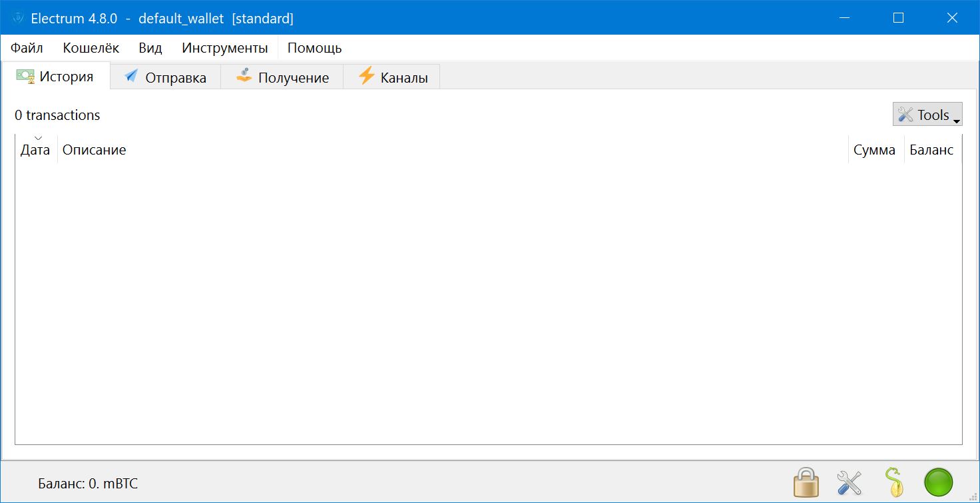The height and width of the screenshot is (503, 980).
Task: Open the Помощь menu
Action: 315,48
